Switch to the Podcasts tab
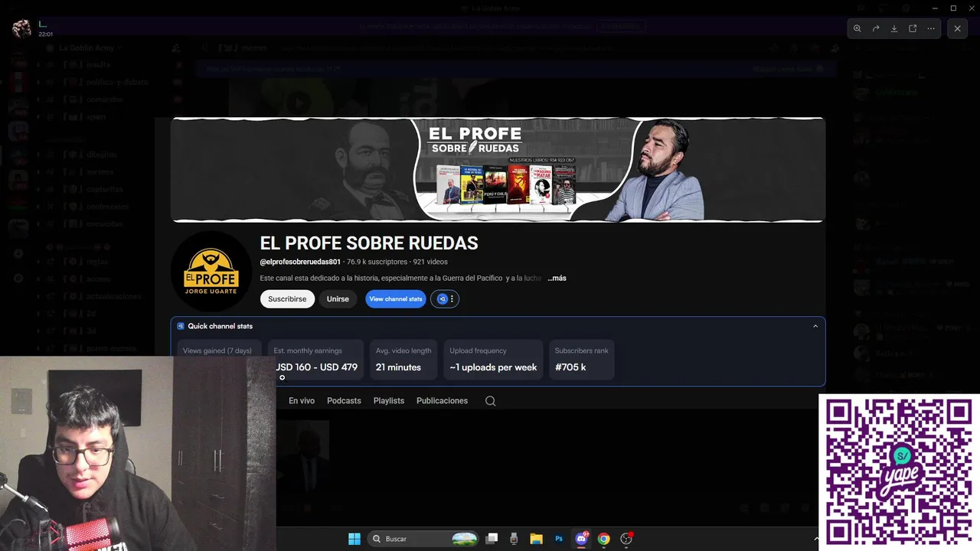This screenshot has width=980, height=551. click(x=344, y=401)
